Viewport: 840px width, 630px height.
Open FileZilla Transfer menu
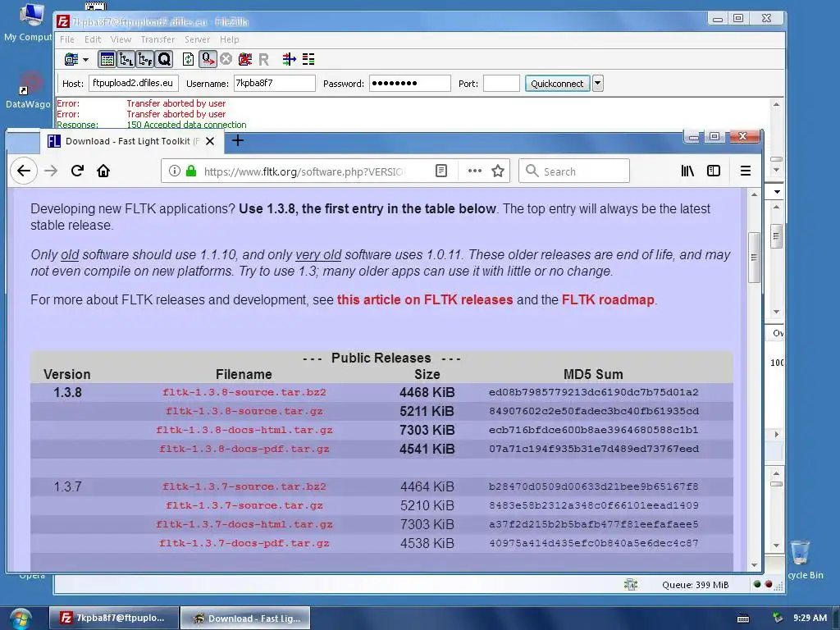pyautogui.click(x=157, y=39)
